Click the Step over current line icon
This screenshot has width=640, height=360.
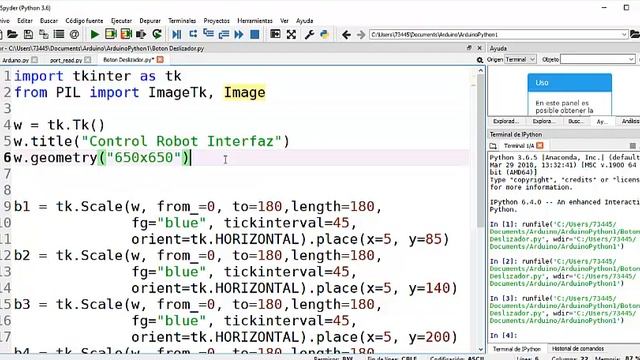(x=193, y=35)
